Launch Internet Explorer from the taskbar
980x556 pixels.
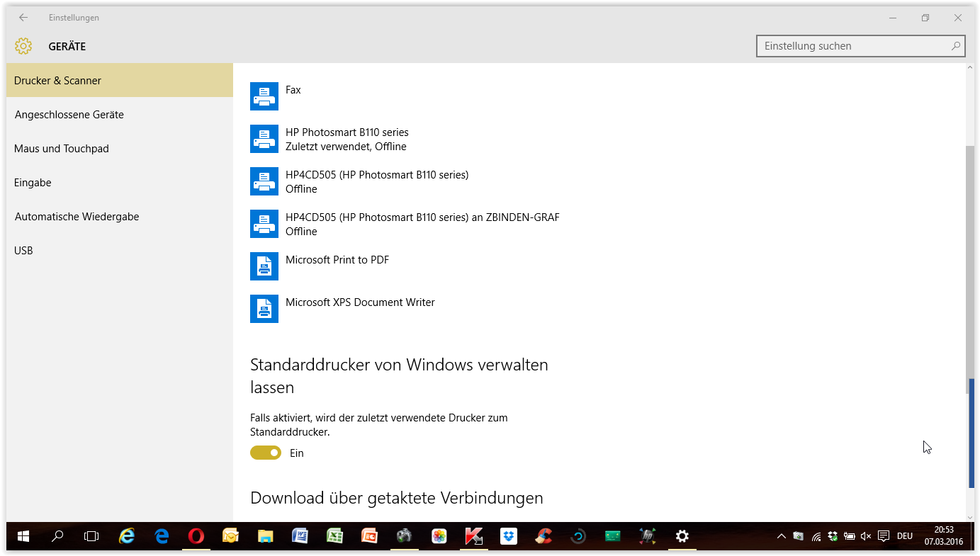(127, 536)
